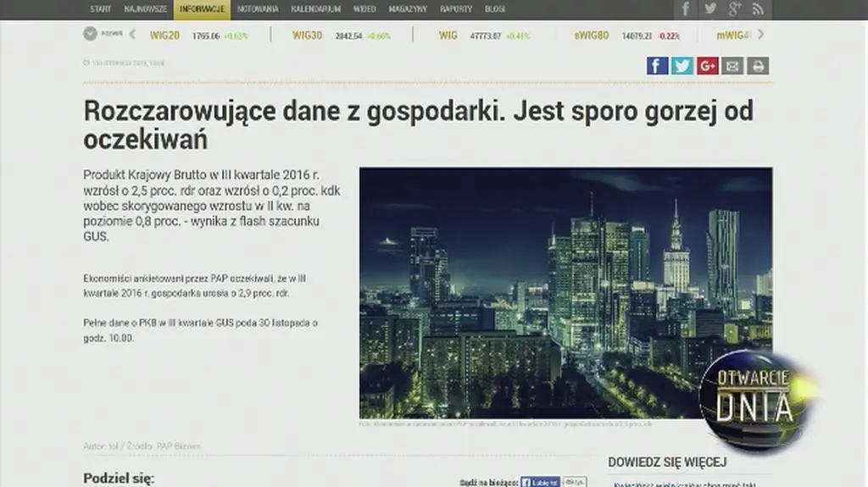This screenshot has height=487, width=868.
Task: Share the article via Twitter button
Action: pyautogui.click(x=682, y=66)
